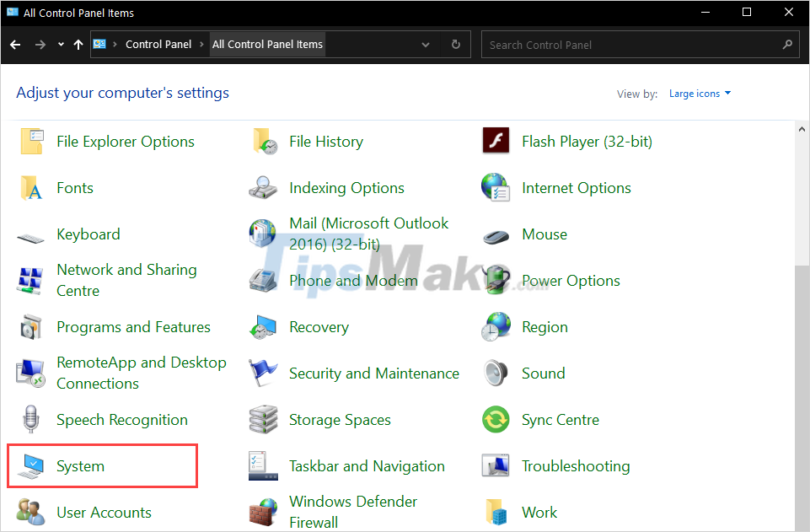This screenshot has width=810, height=532.
Task: Open Power Options
Action: tap(571, 280)
